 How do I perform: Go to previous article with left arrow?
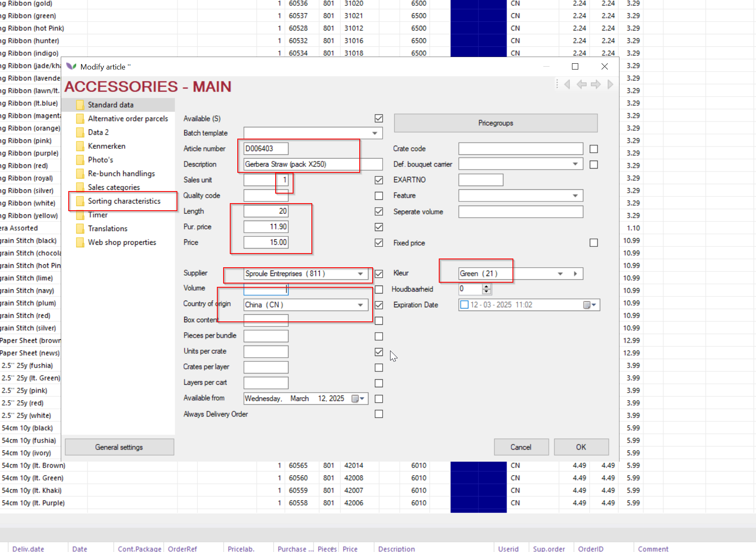pos(582,85)
